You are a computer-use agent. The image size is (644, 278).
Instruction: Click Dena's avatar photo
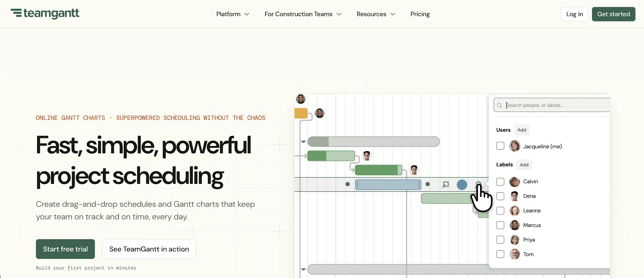tap(514, 196)
